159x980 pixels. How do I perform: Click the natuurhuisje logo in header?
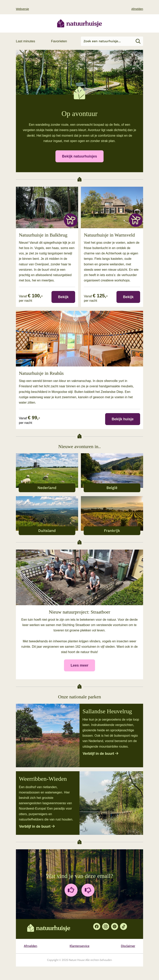79,24
